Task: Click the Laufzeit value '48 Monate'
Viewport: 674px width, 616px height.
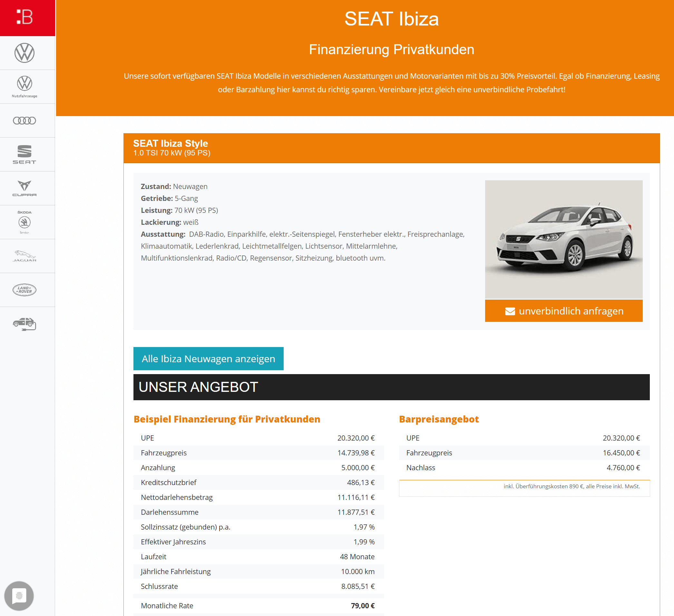Action: point(357,557)
